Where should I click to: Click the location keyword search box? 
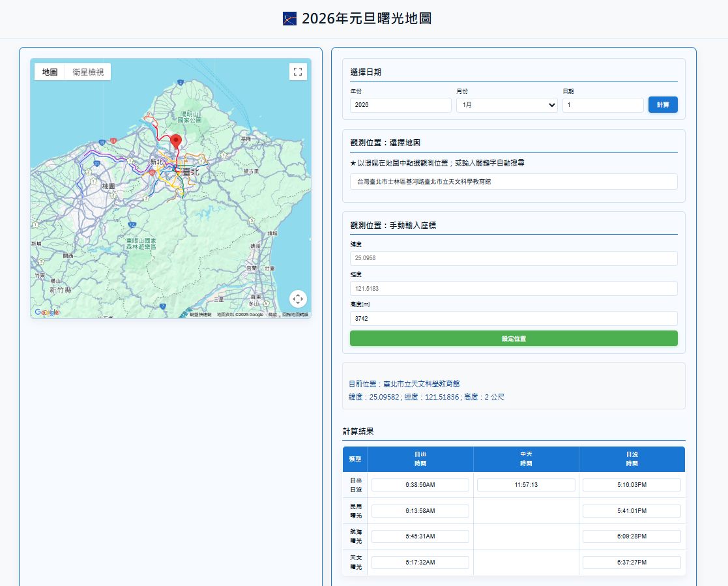(x=514, y=181)
